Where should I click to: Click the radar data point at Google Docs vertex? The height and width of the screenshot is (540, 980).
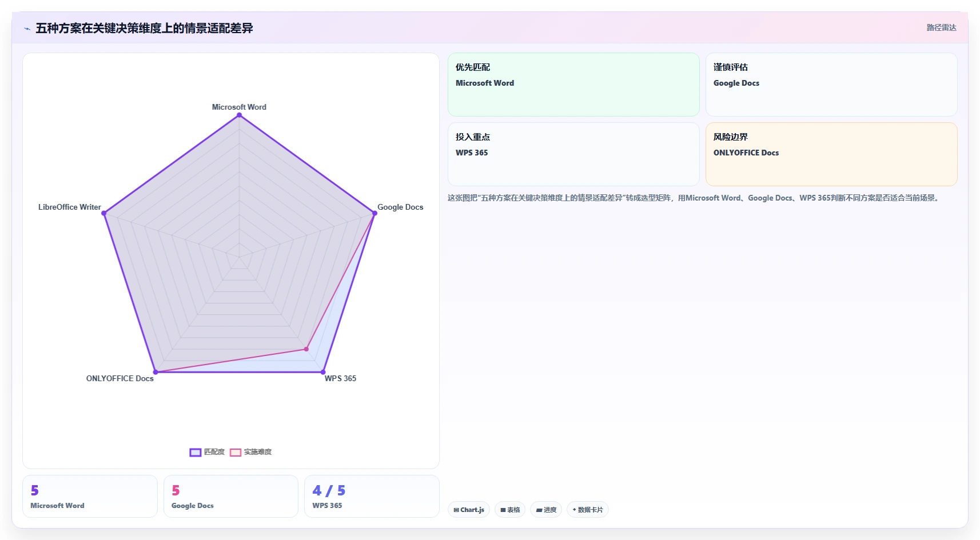coord(375,213)
